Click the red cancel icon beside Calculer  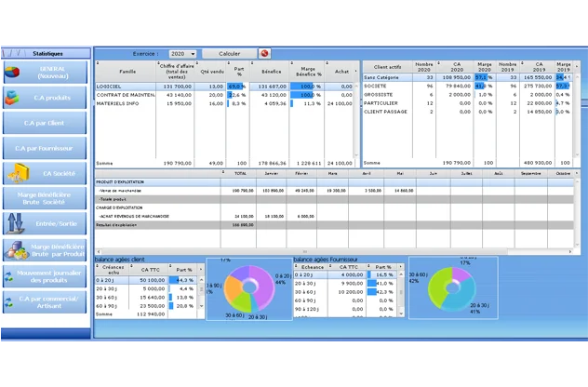tap(264, 54)
